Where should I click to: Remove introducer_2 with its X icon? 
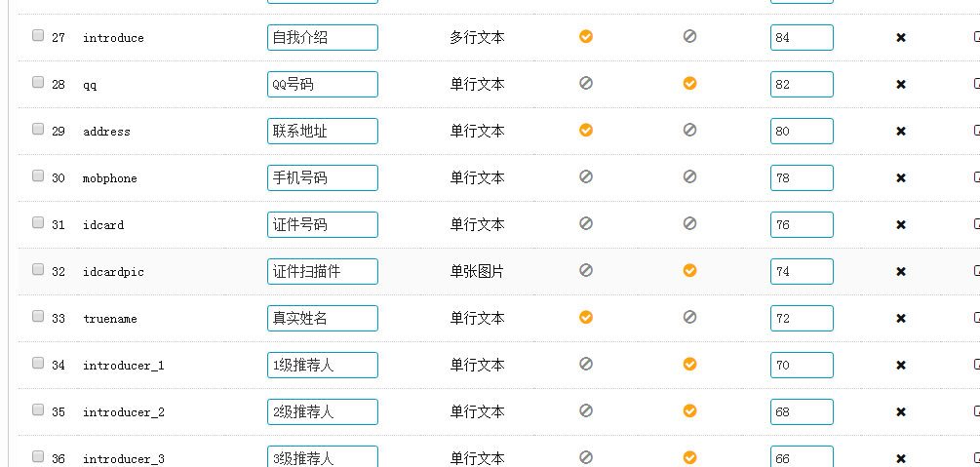click(901, 412)
